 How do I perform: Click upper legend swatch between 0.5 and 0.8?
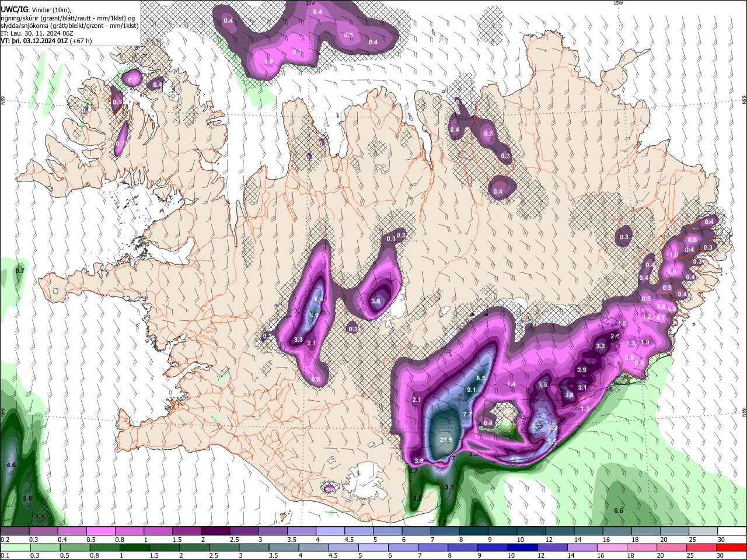[100, 531]
